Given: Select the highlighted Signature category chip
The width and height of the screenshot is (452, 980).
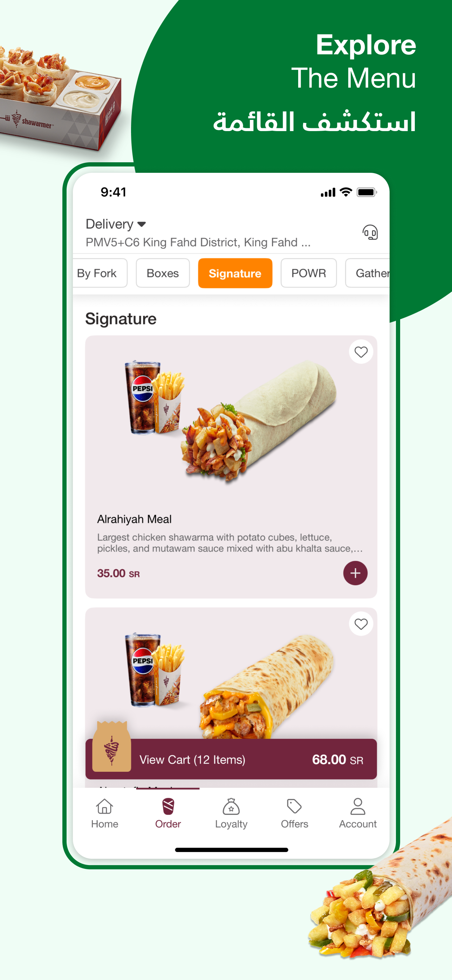Looking at the screenshot, I should pyautogui.click(x=235, y=273).
